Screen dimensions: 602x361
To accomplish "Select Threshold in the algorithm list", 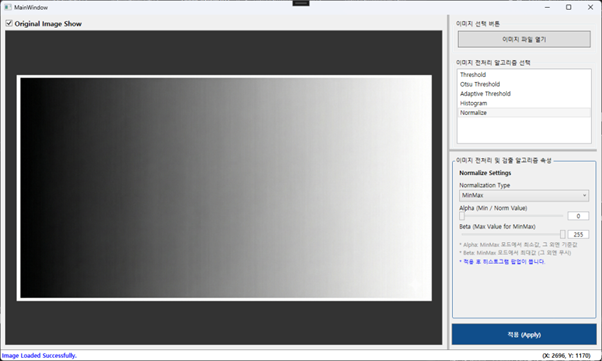I will 524,75.
